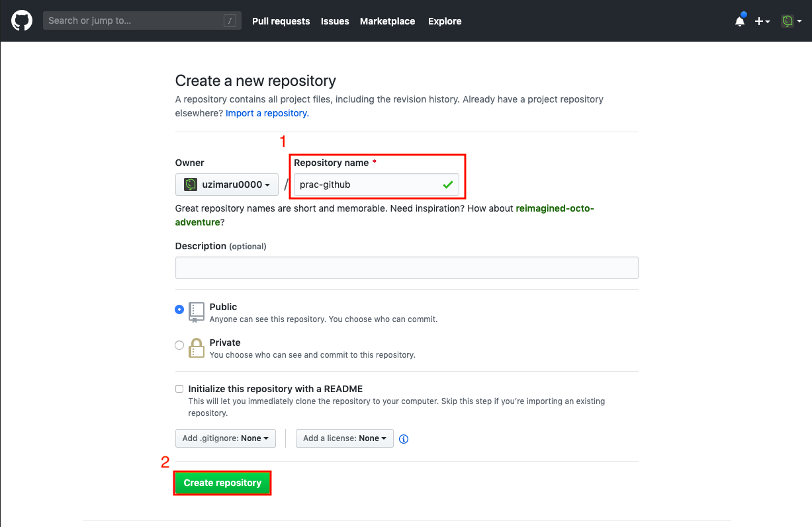
Task: Expand the Add .gitignore dropdown
Action: coord(226,438)
